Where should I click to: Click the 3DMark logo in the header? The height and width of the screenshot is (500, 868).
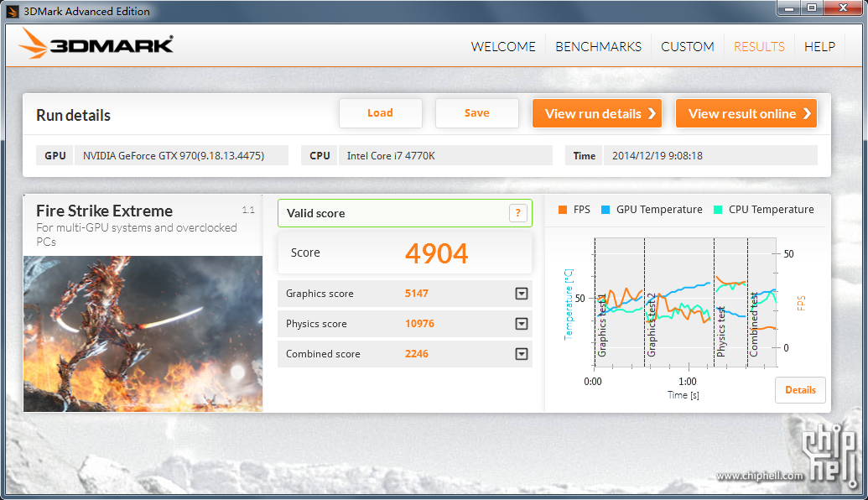tap(96, 43)
